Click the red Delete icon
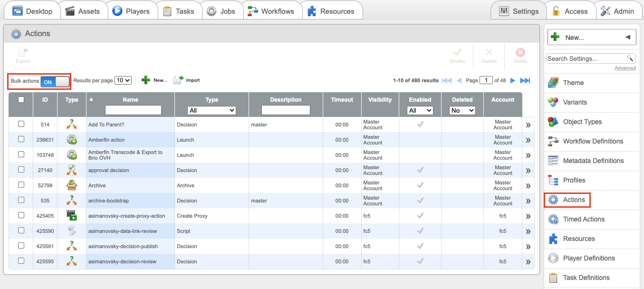644x289 pixels. pyautogui.click(x=520, y=52)
